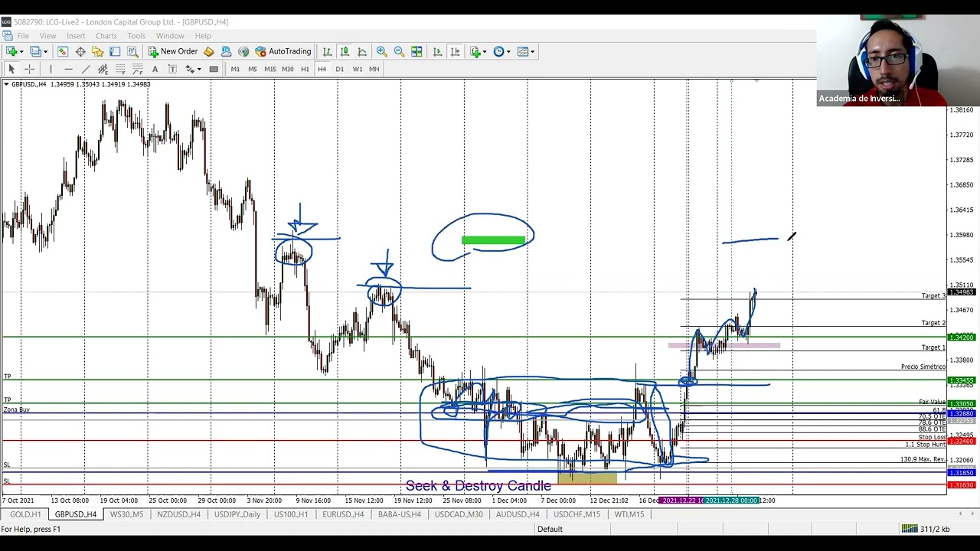980x551 pixels.
Task: Switch to the GOLD,H1 chart tab
Action: (25, 514)
